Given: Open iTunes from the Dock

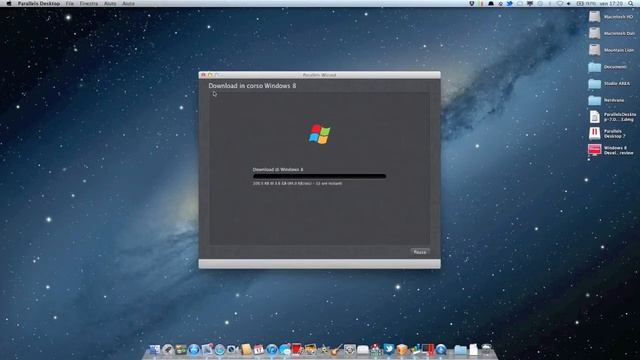Looking at the screenshot, I should (271, 349).
